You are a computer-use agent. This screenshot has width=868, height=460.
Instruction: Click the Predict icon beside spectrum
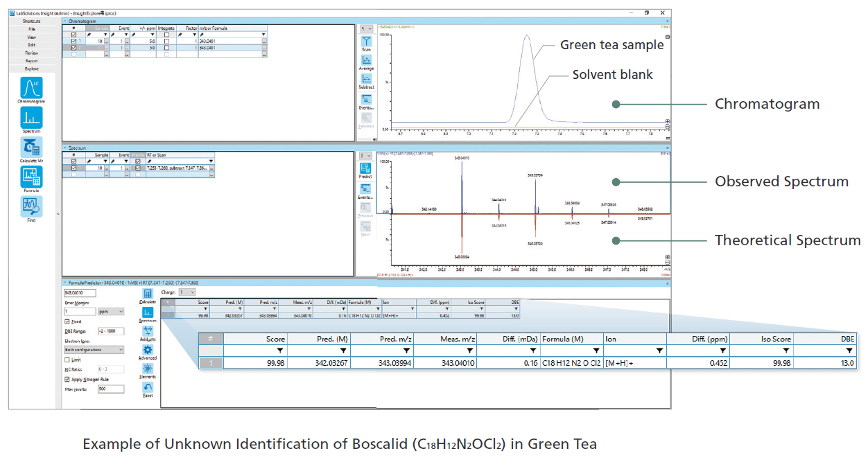click(x=365, y=168)
